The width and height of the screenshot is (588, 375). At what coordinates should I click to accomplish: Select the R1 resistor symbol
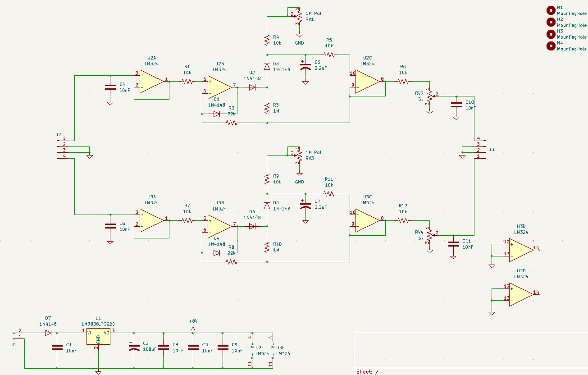[187, 82]
